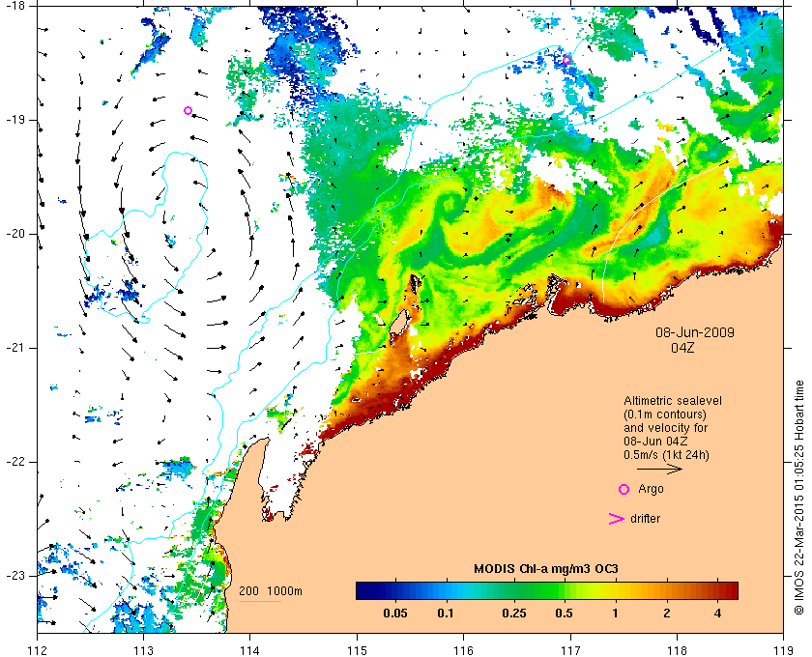This screenshot has height=657, width=812.
Task: Click the '0.5m/s (1kt 24h)' text
Action: point(666,455)
